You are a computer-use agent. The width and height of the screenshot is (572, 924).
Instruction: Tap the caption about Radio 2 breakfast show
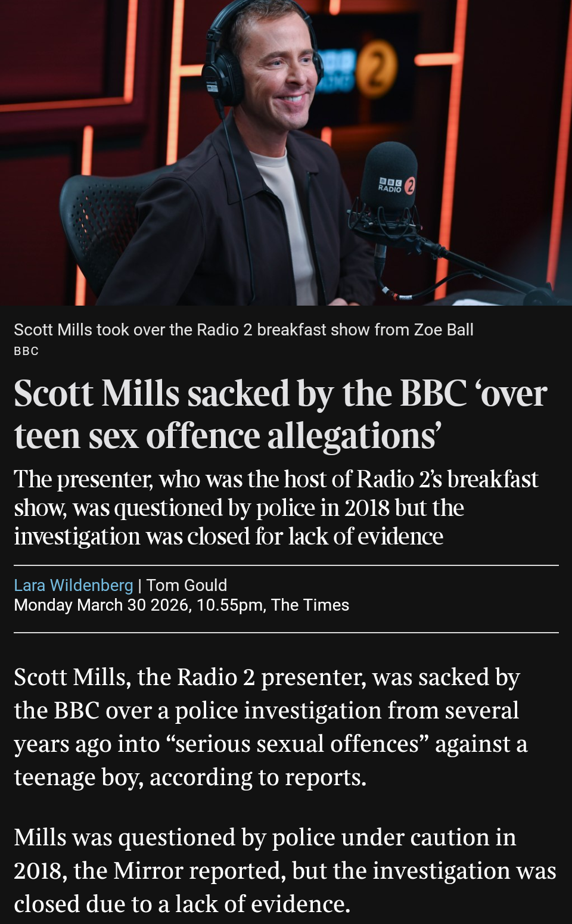coord(244,329)
